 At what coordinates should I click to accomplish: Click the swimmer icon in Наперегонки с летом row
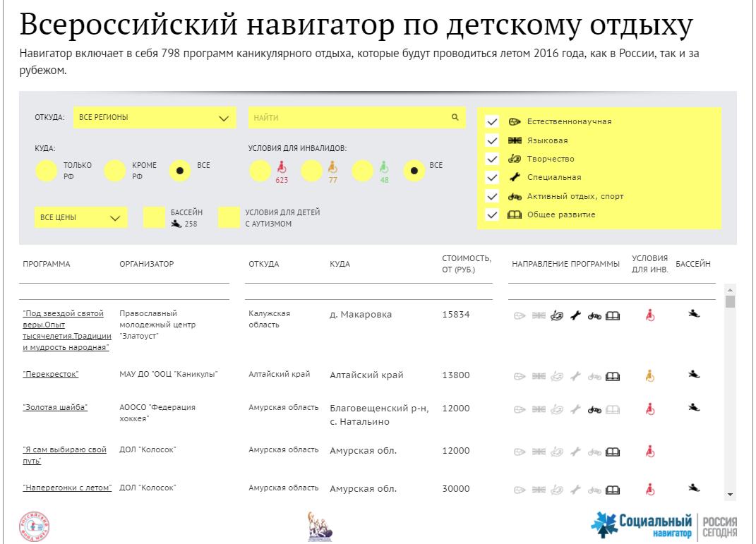(694, 488)
